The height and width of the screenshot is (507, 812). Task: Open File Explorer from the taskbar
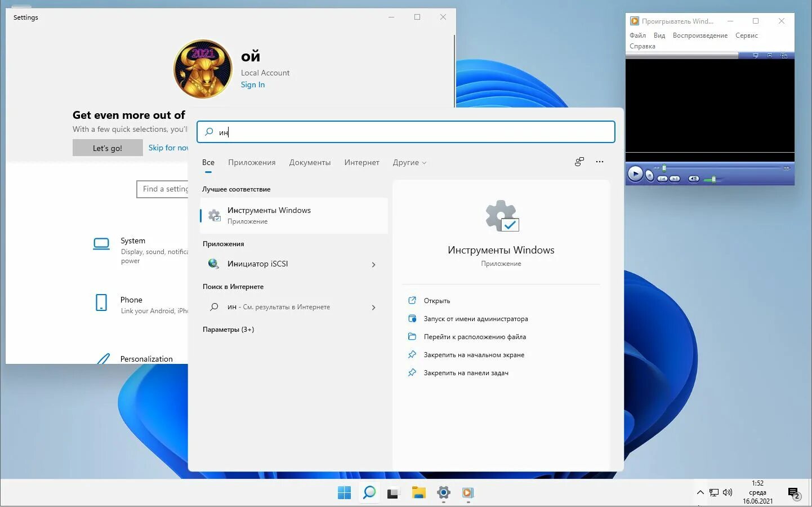[418, 493]
